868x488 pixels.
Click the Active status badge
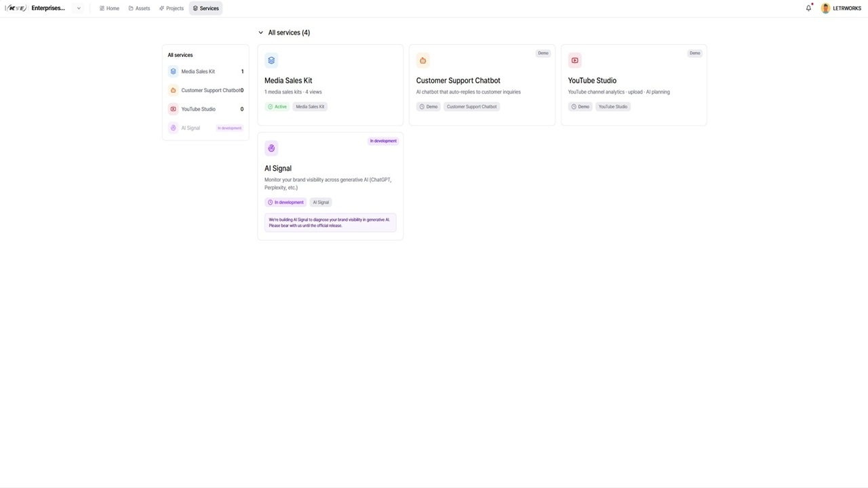point(277,106)
